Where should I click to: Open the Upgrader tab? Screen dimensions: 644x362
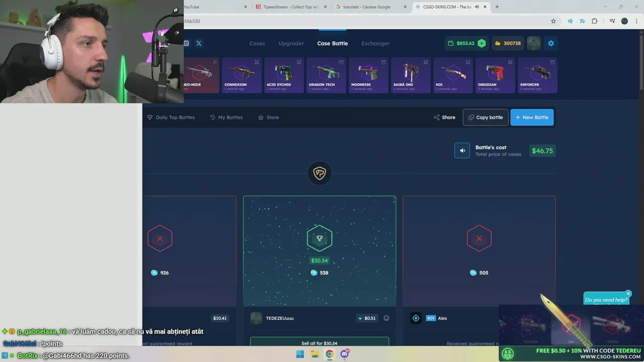pyautogui.click(x=291, y=43)
